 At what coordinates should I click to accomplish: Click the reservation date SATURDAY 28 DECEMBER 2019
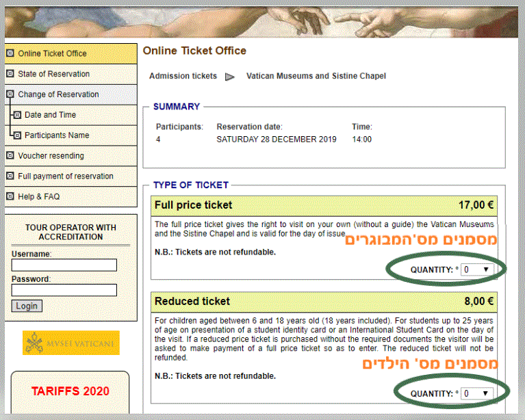277,140
